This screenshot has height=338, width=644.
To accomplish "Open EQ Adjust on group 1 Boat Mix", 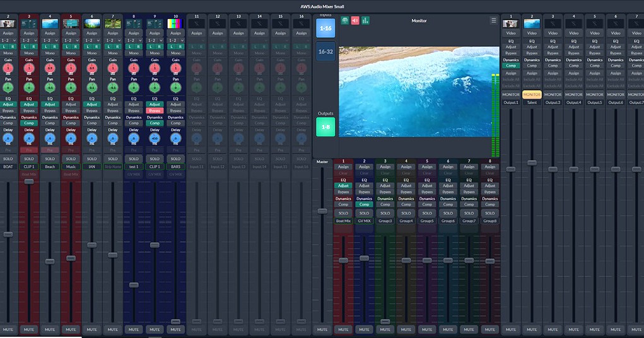I will click(x=343, y=185).
